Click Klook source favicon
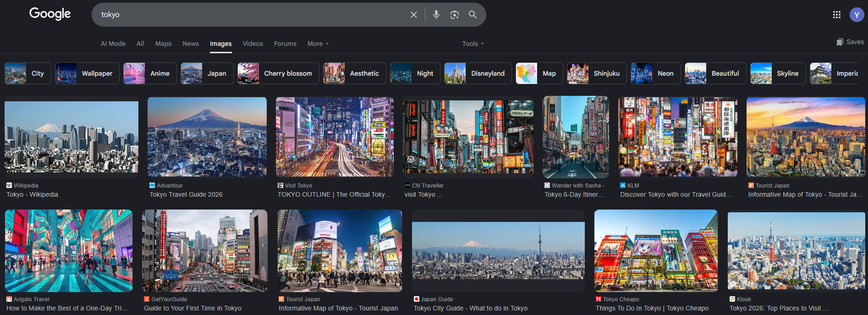The image size is (868, 315). (732, 299)
